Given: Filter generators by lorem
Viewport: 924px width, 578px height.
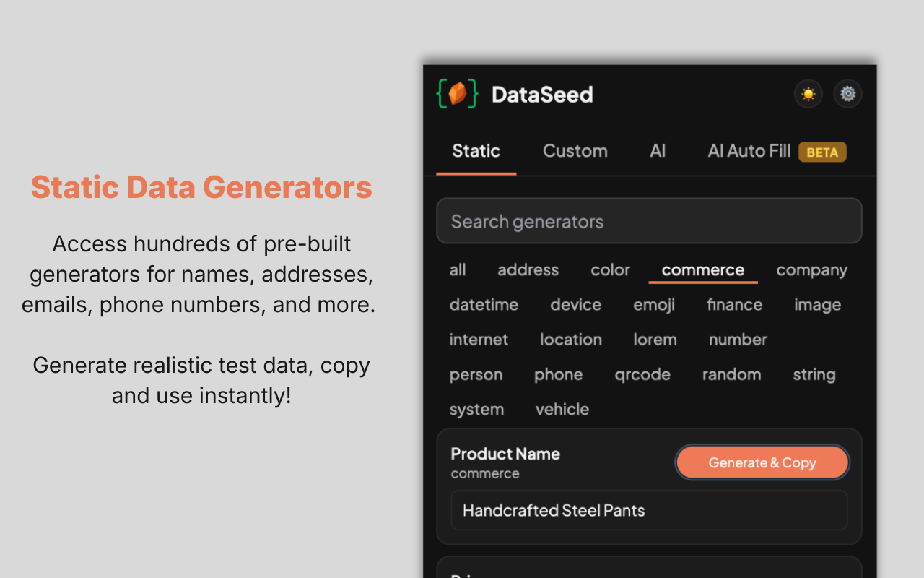Looking at the screenshot, I should click(x=655, y=340).
